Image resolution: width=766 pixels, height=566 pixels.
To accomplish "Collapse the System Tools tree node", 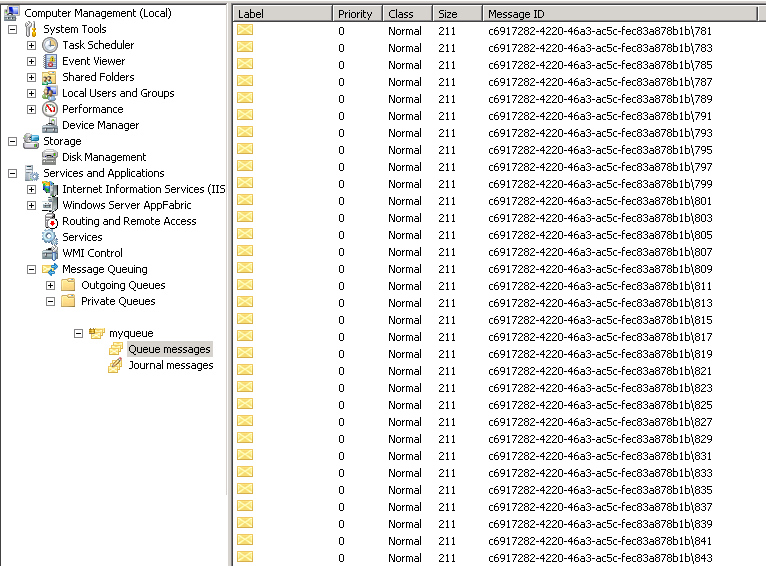I will click(x=12, y=29).
